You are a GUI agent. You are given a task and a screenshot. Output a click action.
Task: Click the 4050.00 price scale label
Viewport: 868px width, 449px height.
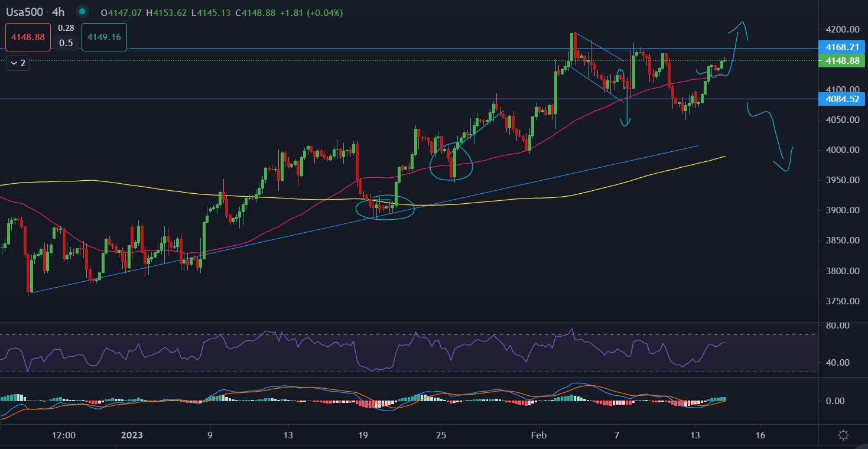coord(841,120)
